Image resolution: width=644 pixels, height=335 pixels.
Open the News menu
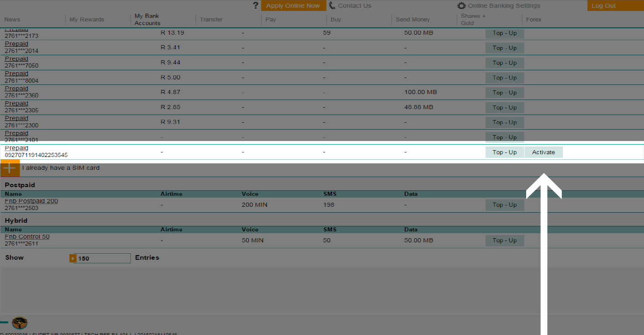tap(12, 20)
